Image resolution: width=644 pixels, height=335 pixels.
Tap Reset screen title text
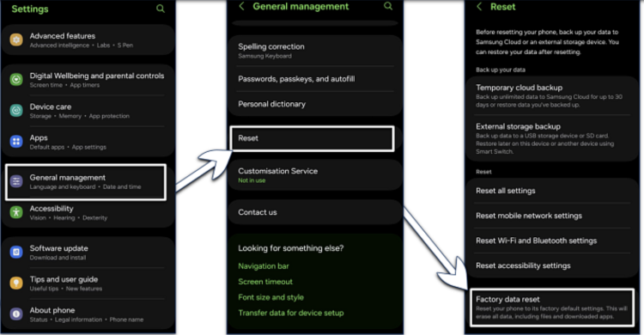[502, 7]
